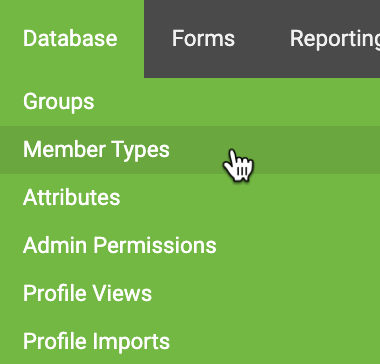Select the Profile Views option

[x=190, y=294]
